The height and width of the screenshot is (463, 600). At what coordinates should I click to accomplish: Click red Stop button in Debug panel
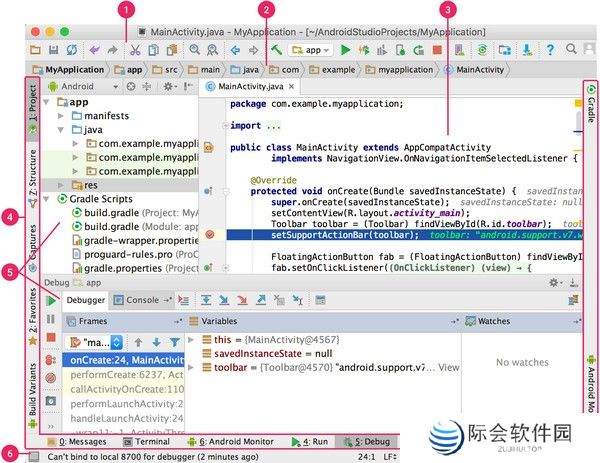51,337
